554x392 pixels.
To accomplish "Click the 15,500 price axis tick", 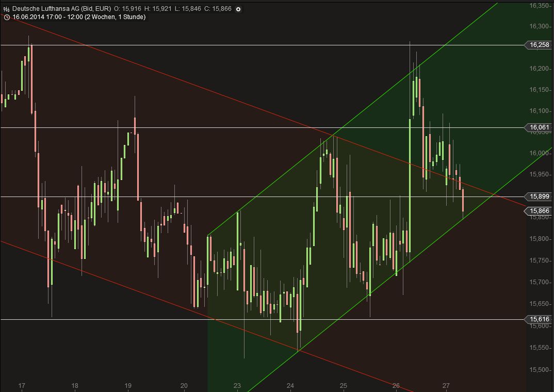I will coord(539,370).
